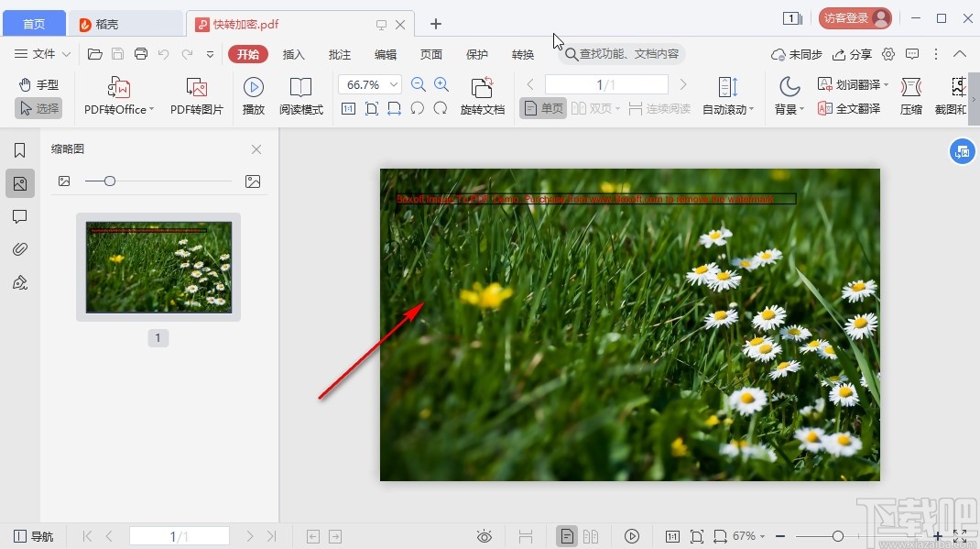Click the 压缩 compress icon
The height and width of the screenshot is (549, 980).
[910, 88]
